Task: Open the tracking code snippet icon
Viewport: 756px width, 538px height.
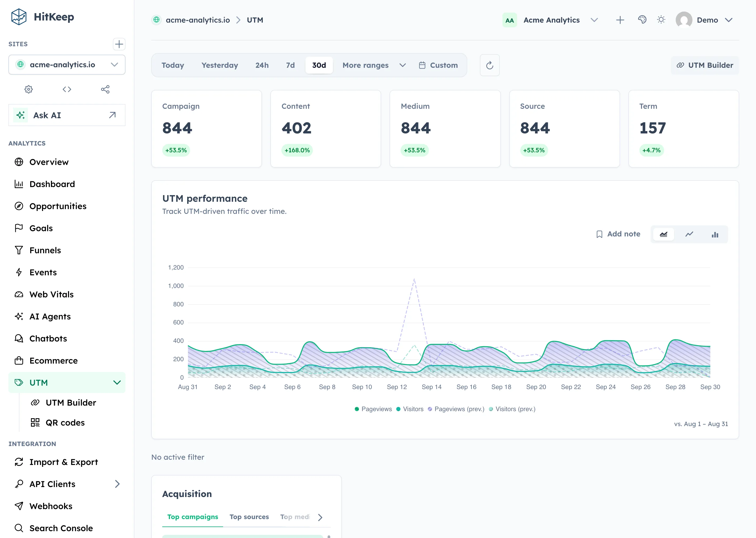Action: 67,89
